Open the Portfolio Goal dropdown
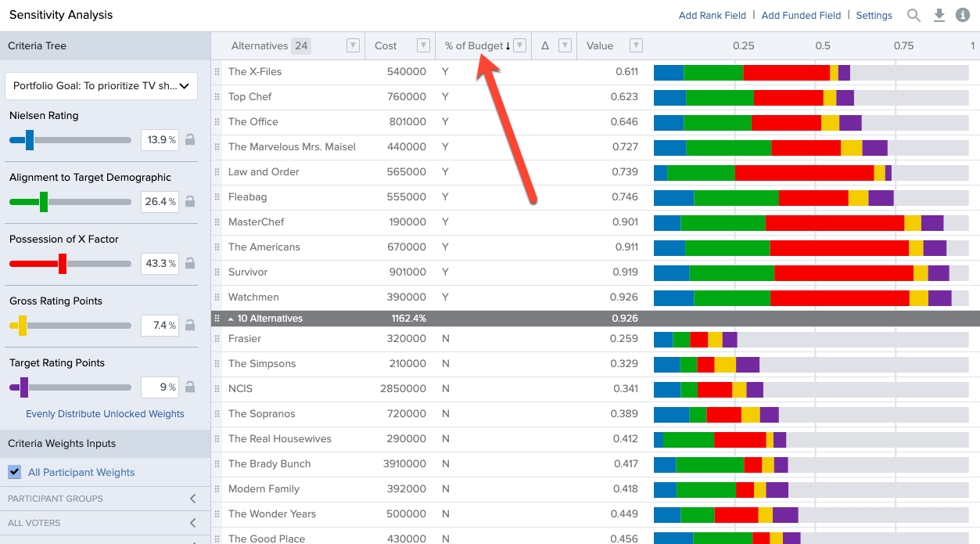Viewport: 980px width, 544px height. [x=102, y=86]
